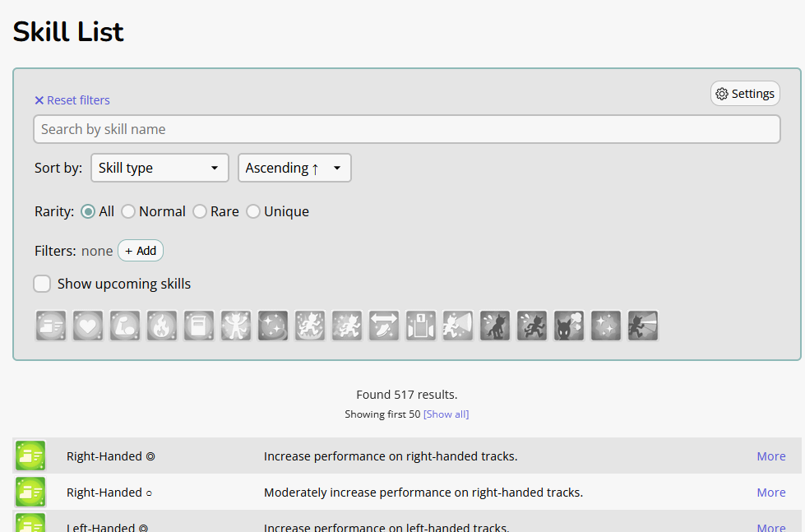Open More for Right-Handed ○ skill
The height and width of the screenshot is (532, 805).
pyautogui.click(x=771, y=493)
